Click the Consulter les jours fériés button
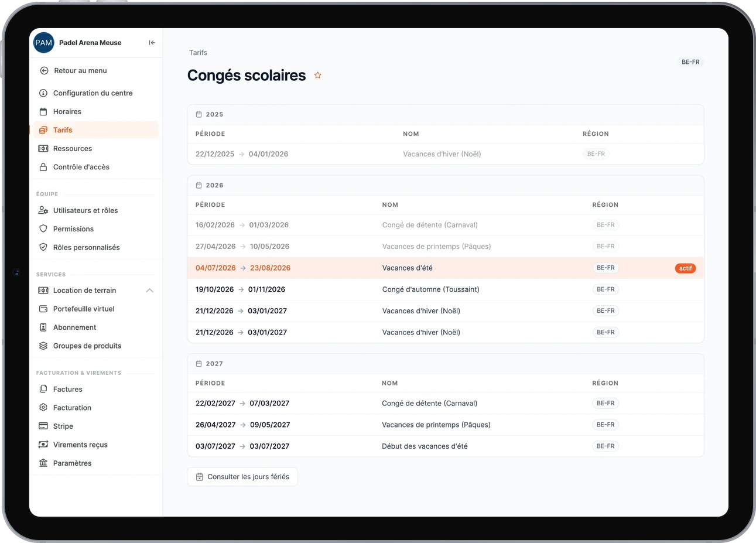This screenshot has height=543, width=756. click(x=242, y=477)
